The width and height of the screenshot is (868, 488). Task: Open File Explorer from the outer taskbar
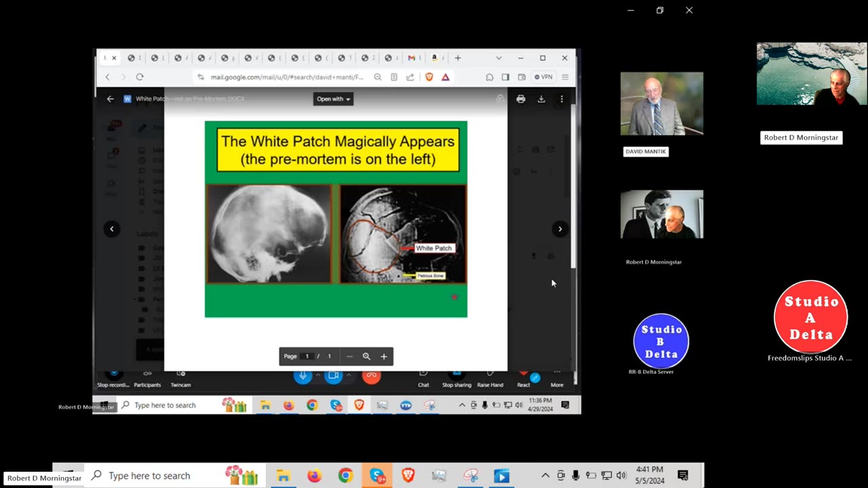[x=283, y=476]
